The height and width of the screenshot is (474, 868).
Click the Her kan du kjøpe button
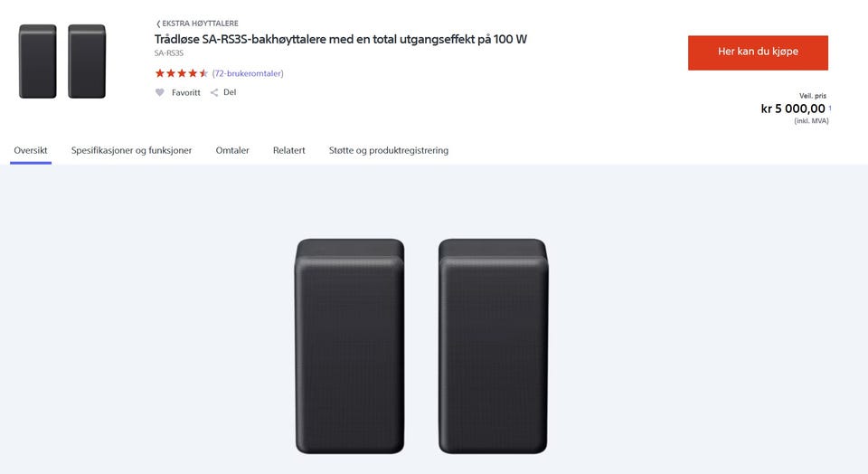tap(758, 52)
